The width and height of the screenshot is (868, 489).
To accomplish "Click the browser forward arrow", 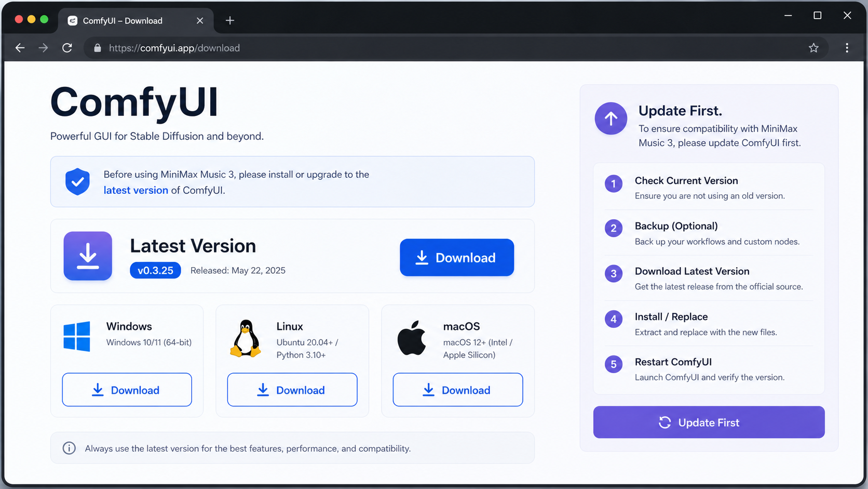I will pyautogui.click(x=43, y=48).
